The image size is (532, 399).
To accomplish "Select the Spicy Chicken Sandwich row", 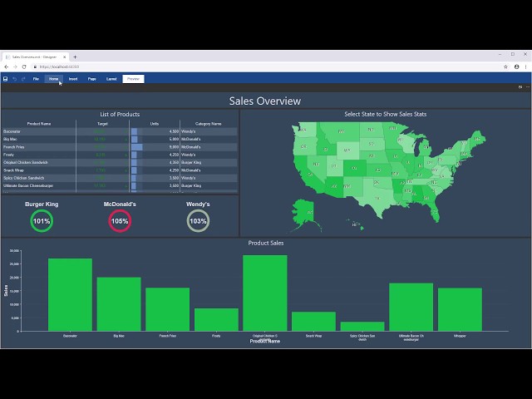I will (x=120, y=178).
